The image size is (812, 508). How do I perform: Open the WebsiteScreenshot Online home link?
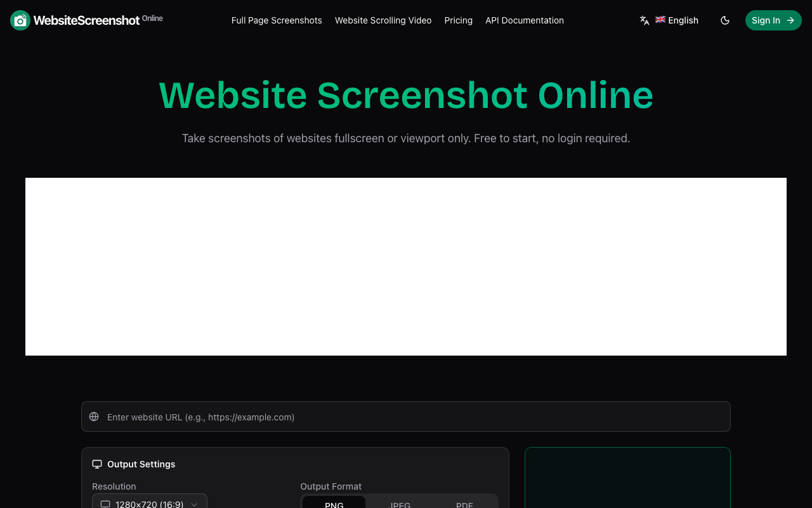click(87, 20)
